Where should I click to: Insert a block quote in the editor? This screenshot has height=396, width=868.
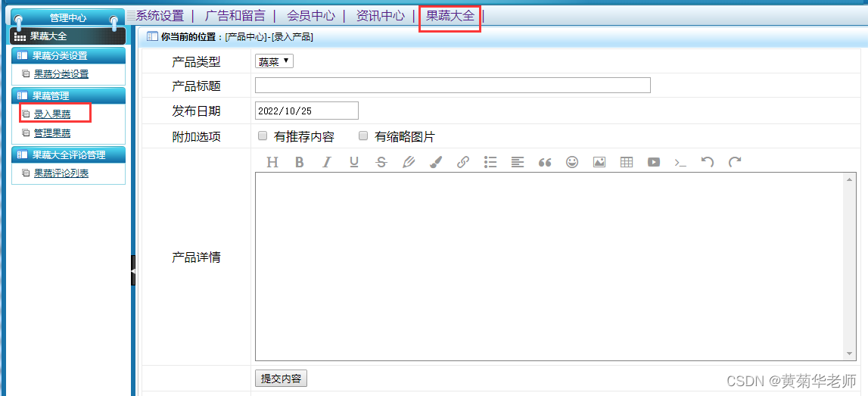[545, 162]
